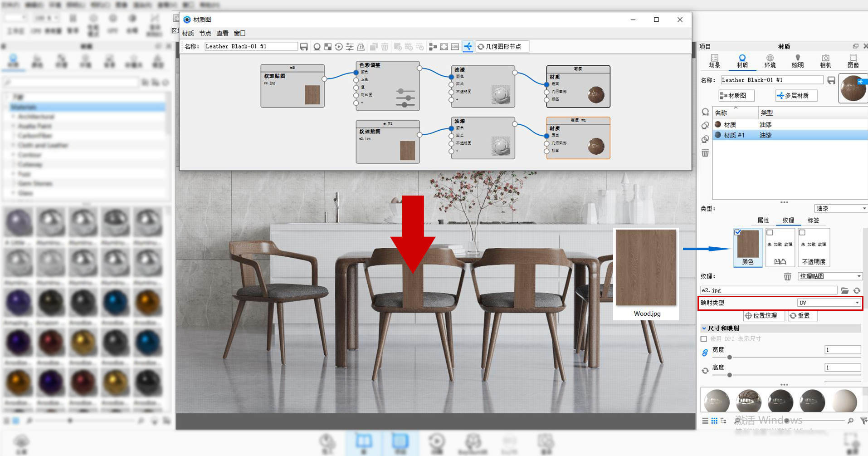Open the Scene panel via 场景 icon
Image resolution: width=868 pixels, height=456 pixels.
714,60
